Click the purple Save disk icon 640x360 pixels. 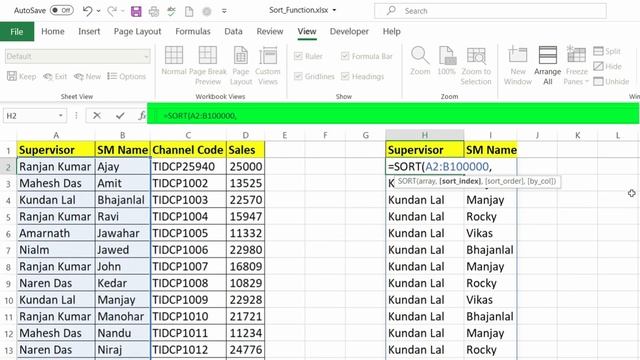pyautogui.click(x=136, y=11)
